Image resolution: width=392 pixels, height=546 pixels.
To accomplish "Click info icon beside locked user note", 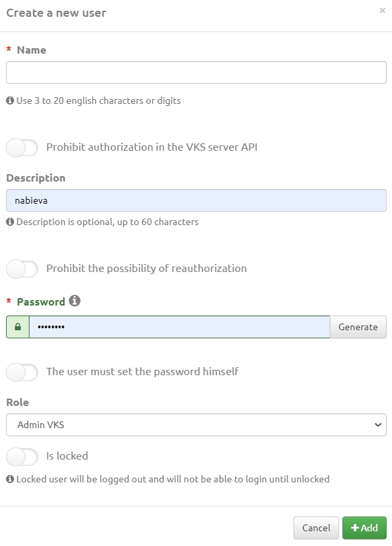I will [x=10, y=479].
